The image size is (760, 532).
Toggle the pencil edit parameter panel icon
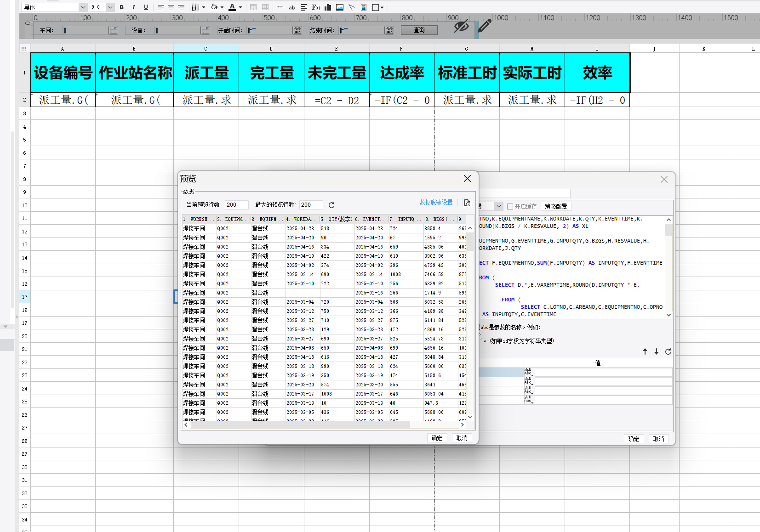coord(484,26)
